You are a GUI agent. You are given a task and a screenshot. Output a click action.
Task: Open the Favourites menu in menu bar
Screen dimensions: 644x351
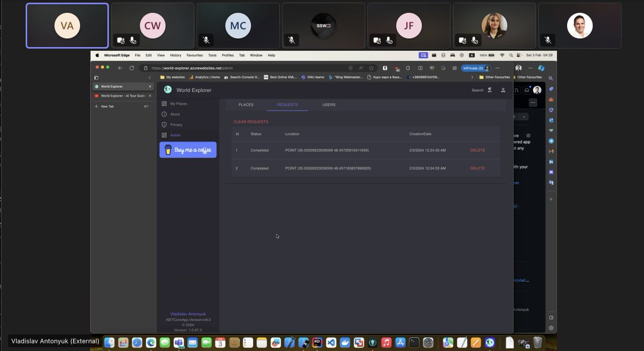(x=195, y=55)
